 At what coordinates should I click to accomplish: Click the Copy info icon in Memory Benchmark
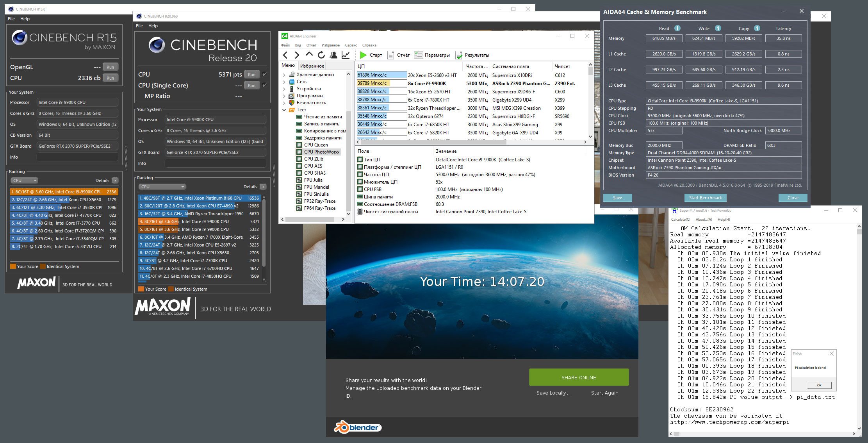pos(757,28)
